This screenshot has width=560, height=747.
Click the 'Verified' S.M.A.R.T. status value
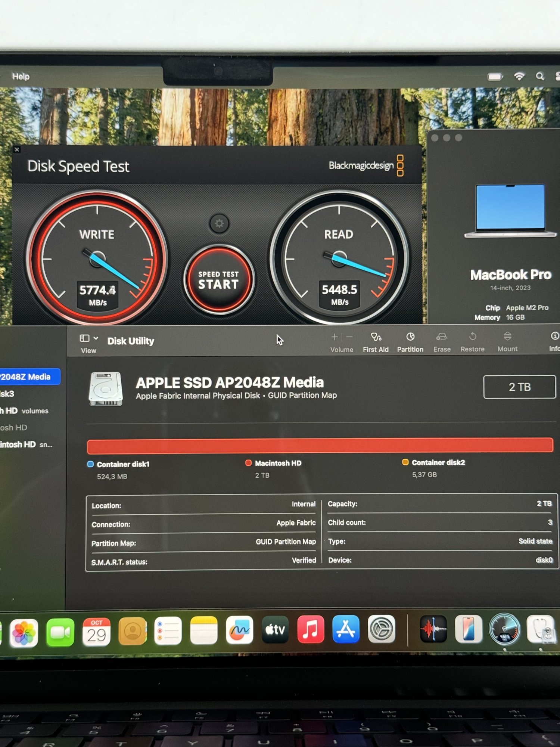point(304,560)
